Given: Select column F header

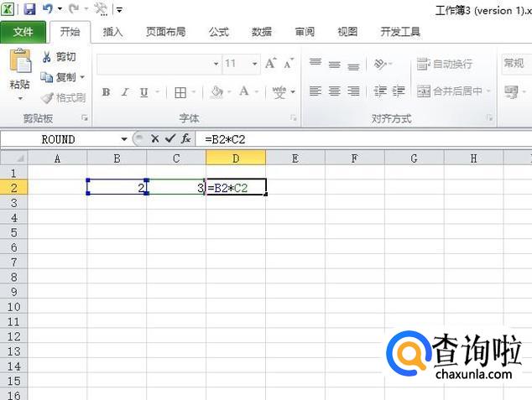Looking at the screenshot, I should (x=355, y=158).
